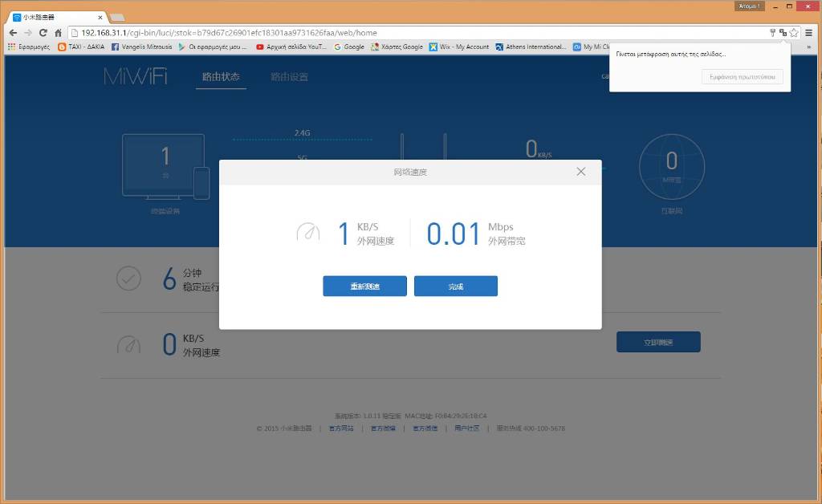Reload the page with the refresh icon
Image resolution: width=822 pixels, height=504 pixels.
[43, 33]
